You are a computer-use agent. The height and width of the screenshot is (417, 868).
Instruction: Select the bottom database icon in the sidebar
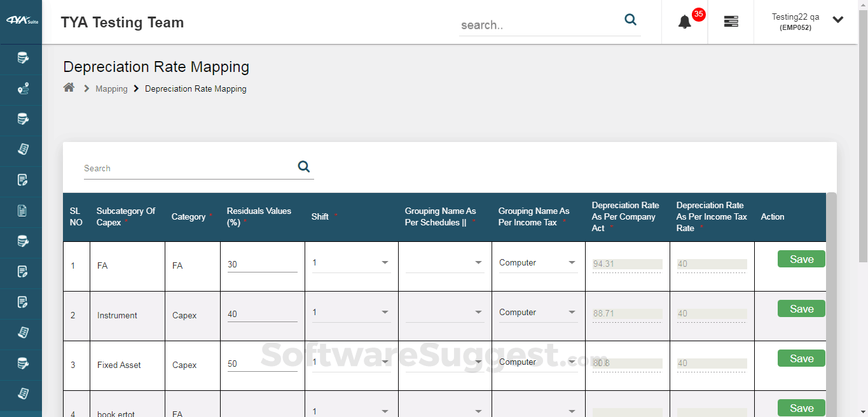pyautogui.click(x=21, y=364)
